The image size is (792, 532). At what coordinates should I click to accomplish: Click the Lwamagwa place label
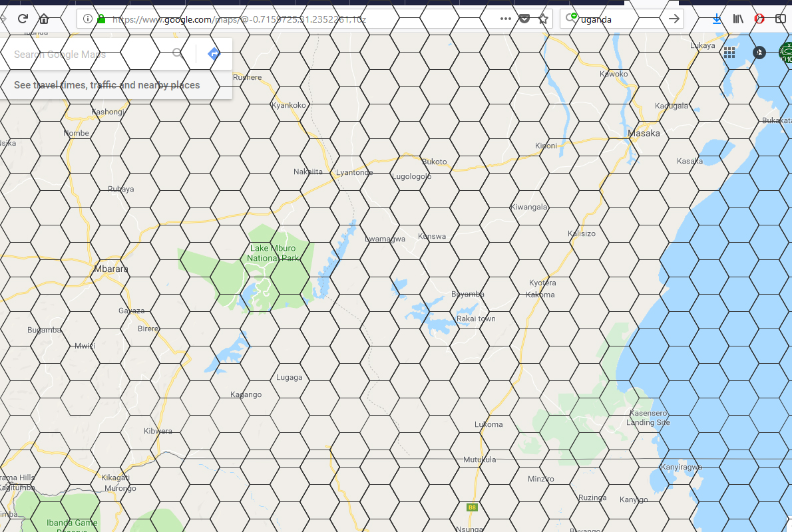click(x=385, y=239)
